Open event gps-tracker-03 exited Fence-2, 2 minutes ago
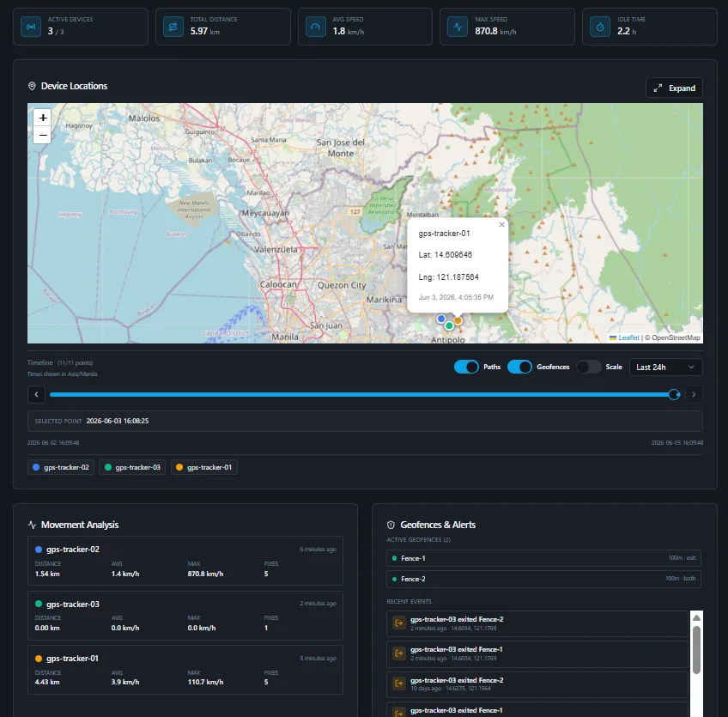The height and width of the screenshot is (717, 728). tap(537, 623)
